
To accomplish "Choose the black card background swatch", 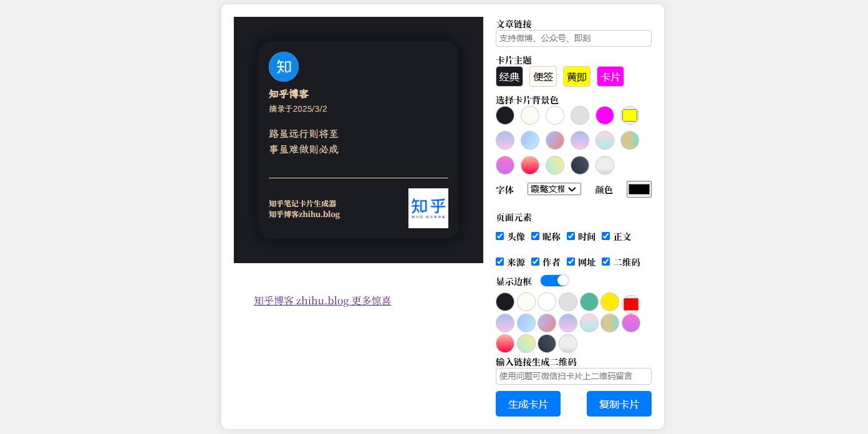I will coord(504,115).
